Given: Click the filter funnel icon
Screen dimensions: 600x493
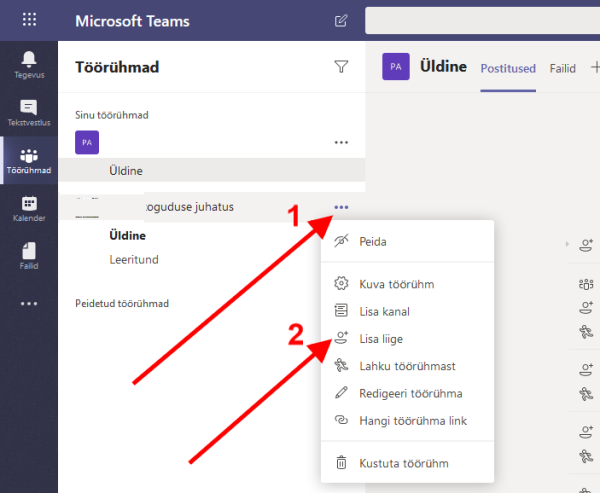Looking at the screenshot, I should pyautogui.click(x=341, y=67).
